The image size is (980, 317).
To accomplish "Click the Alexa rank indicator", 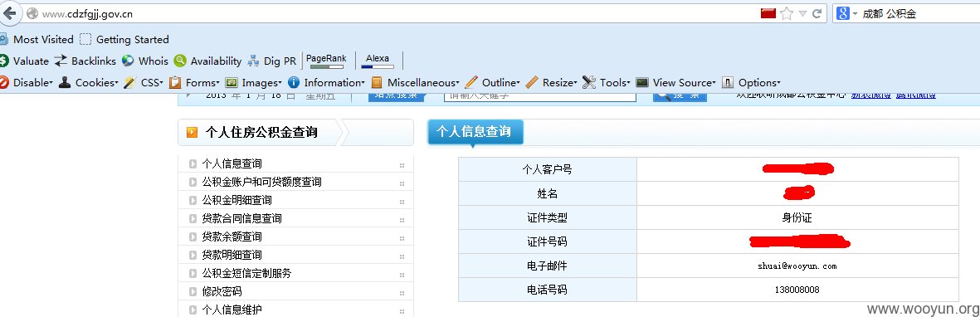I will click(x=378, y=61).
